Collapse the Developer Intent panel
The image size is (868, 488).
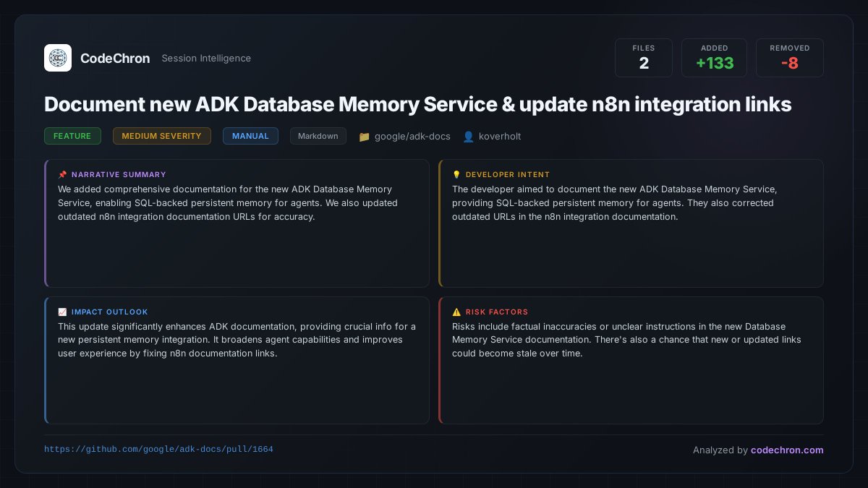coord(631,223)
